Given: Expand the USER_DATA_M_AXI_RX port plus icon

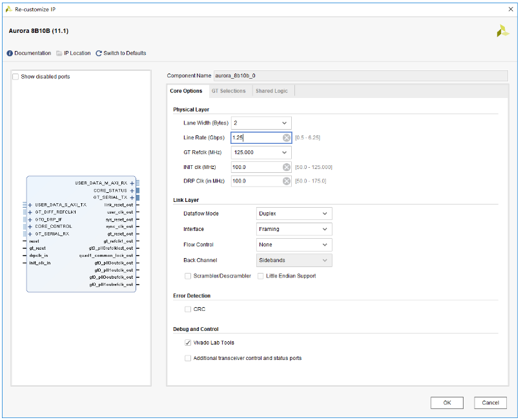Looking at the screenshot, I should click(132, 183).
